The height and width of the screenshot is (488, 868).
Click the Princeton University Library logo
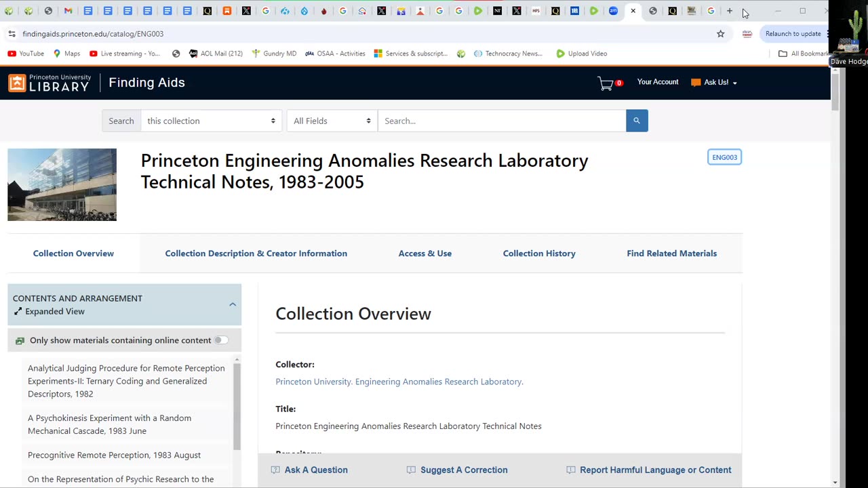pyautogui.click(x=50, y=83)
